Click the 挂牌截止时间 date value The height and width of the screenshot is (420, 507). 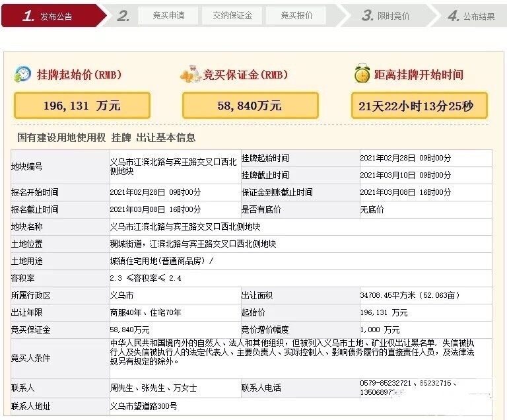(x=405, y=175)
